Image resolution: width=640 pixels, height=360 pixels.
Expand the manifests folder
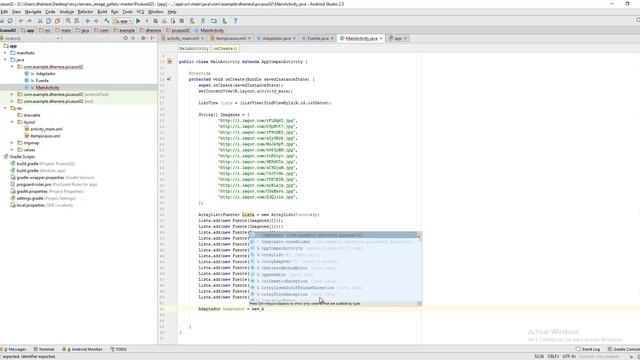tap(5, 53)
